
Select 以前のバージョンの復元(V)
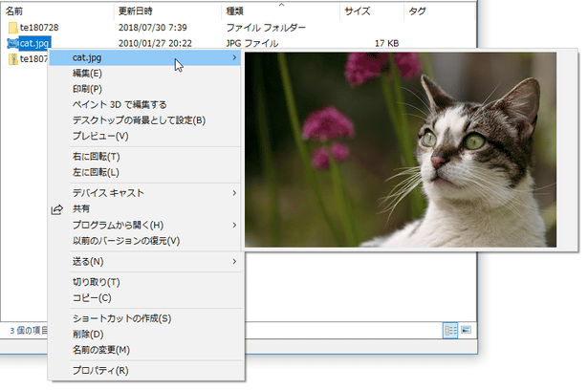tap(144, 241)
